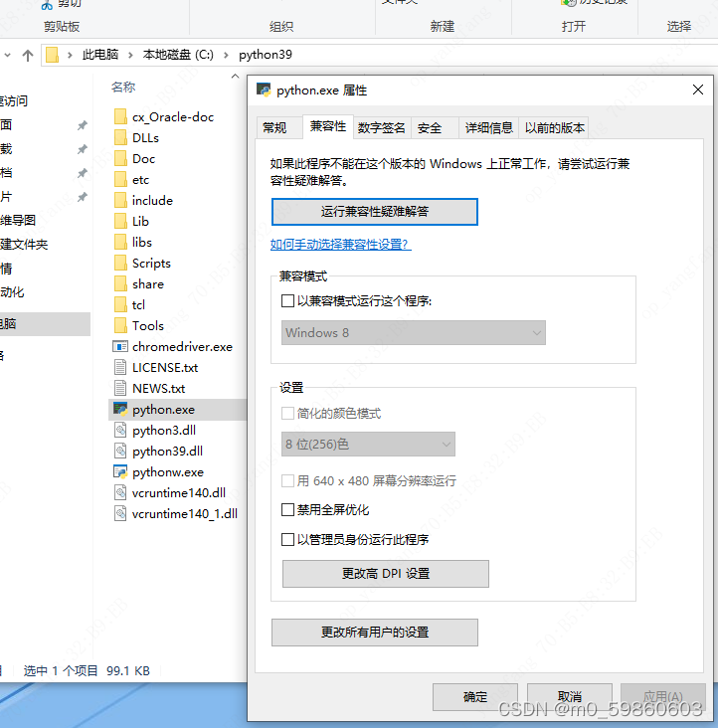The image size is (718, 728).
Task: Click the libs folder icon
Action: (x=120, y=243)
